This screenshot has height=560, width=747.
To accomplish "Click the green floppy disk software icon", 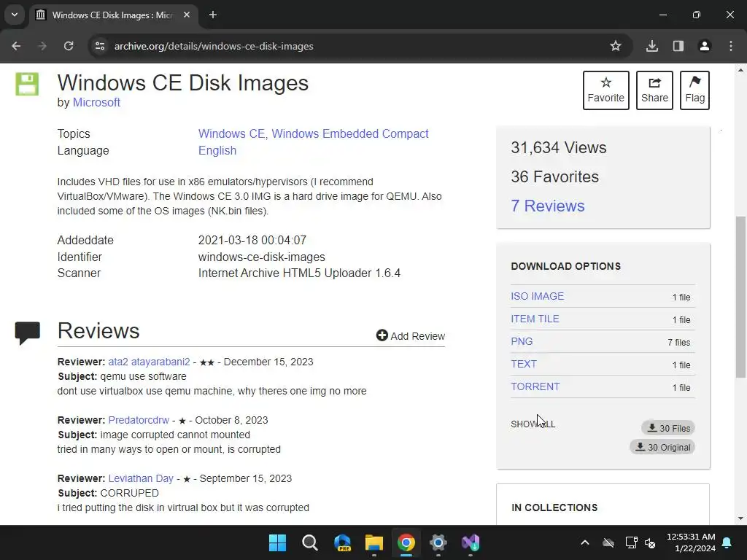I will pyautogui.click(x=27, y=85).
